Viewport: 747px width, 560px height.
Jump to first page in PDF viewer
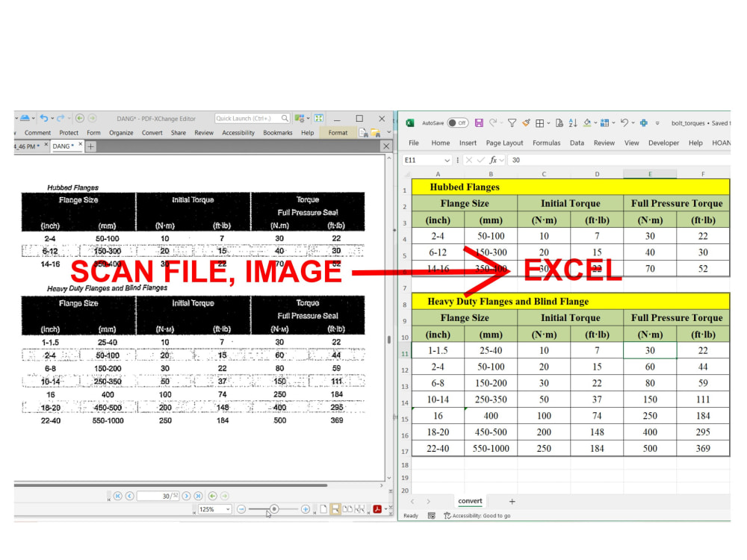coord(118,497)
